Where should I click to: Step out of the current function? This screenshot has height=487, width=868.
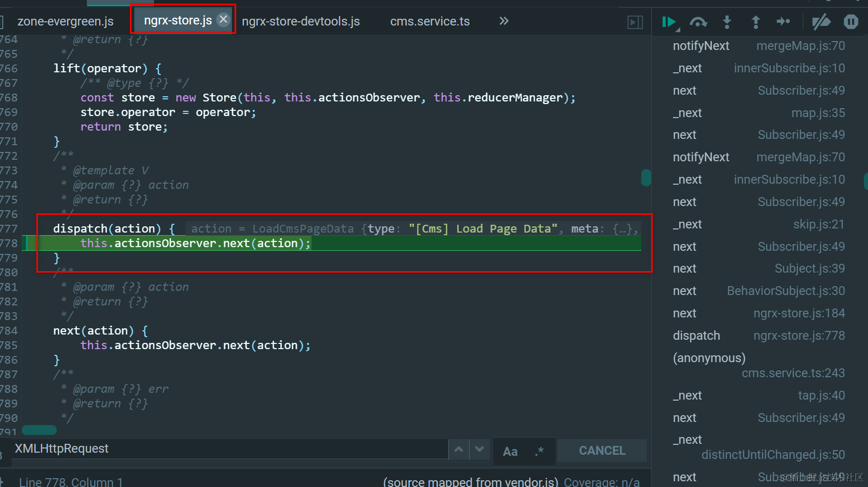pos(756,22)
